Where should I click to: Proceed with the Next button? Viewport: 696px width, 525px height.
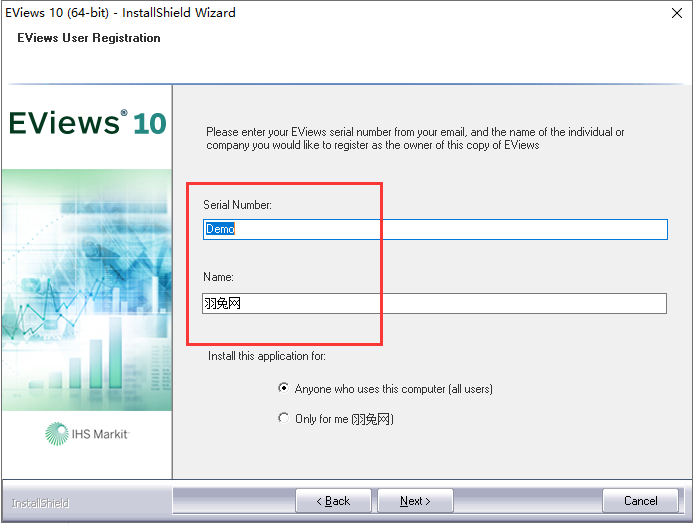[415, 501]
